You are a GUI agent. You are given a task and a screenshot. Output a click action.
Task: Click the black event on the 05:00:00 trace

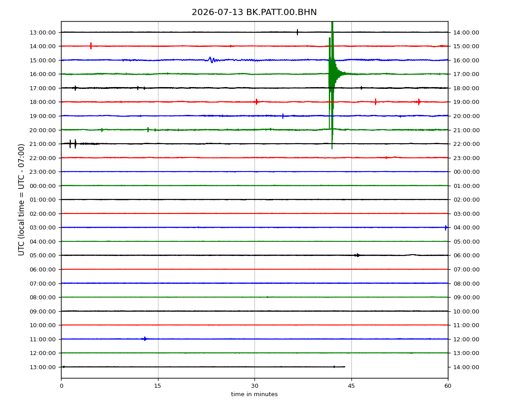coord(357,255)
